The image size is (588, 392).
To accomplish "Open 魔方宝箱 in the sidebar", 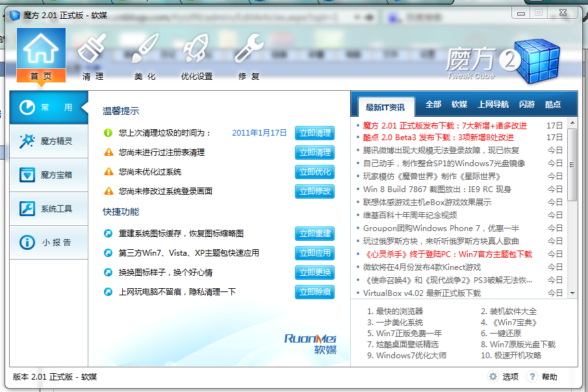I will click(49, 175).
